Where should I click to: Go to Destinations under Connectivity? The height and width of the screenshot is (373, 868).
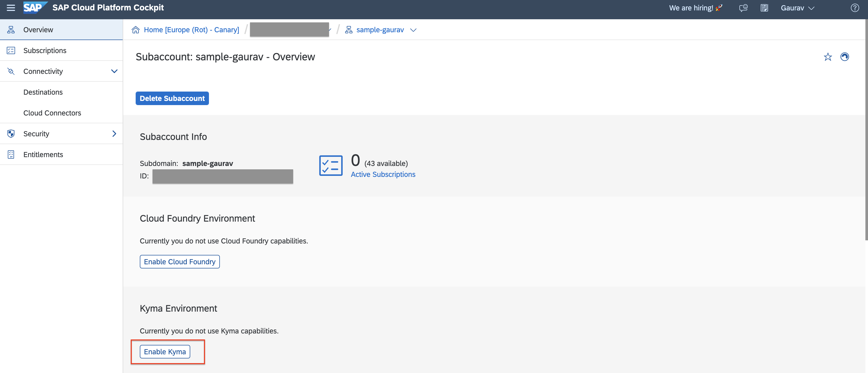pos(43,92)
